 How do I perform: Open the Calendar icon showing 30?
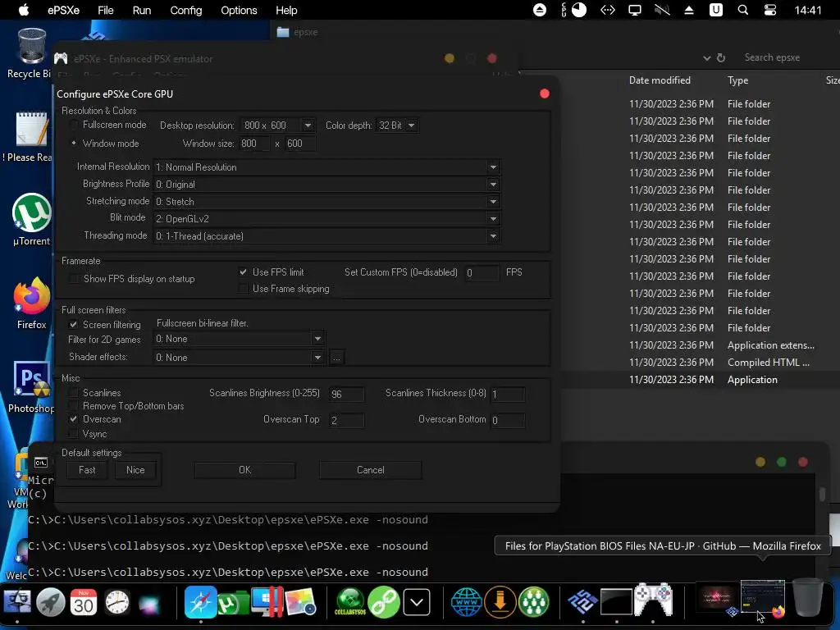(84, 601)
